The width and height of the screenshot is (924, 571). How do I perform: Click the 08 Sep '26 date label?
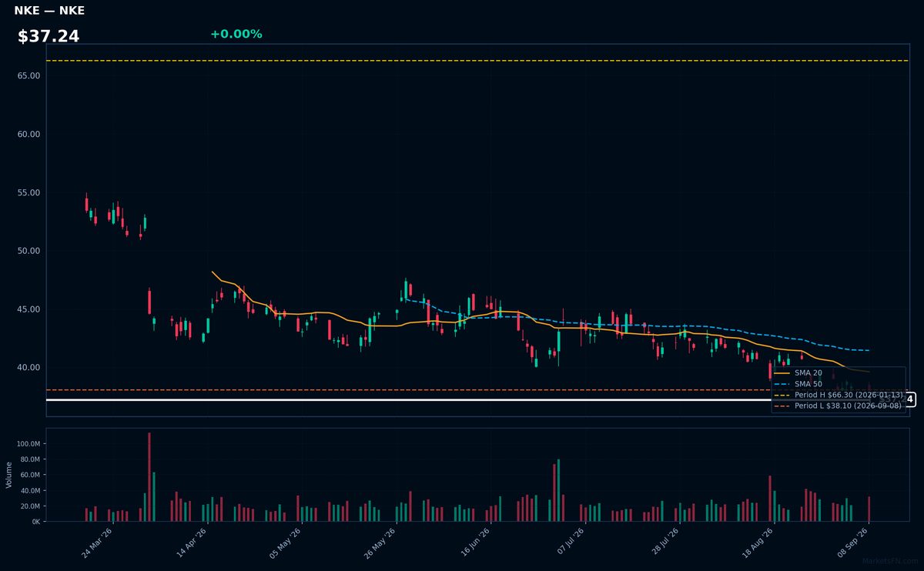point(852,543)
